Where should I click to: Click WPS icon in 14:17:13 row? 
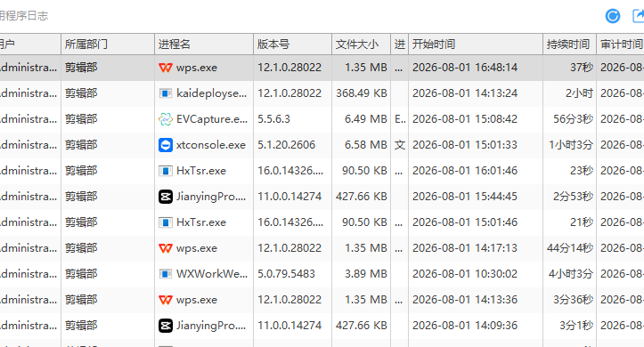(x=166, y=248)
